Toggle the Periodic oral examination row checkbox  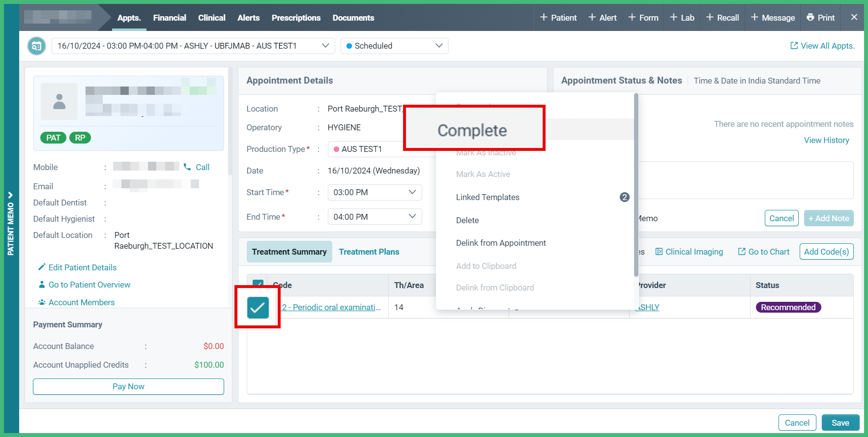258,308
